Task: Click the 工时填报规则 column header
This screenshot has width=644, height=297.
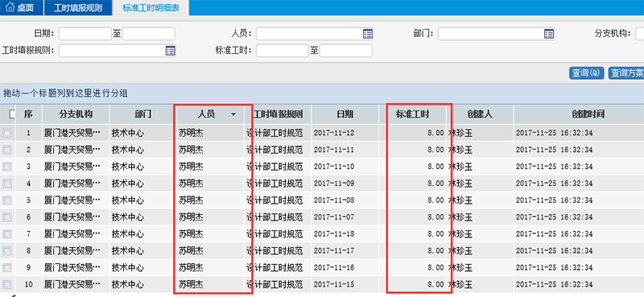Action: tap(278, 114)
